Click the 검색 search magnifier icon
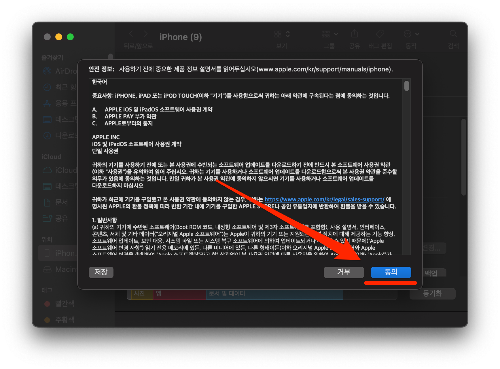Viewport: 500px width, 369px height. pos(453,34)
